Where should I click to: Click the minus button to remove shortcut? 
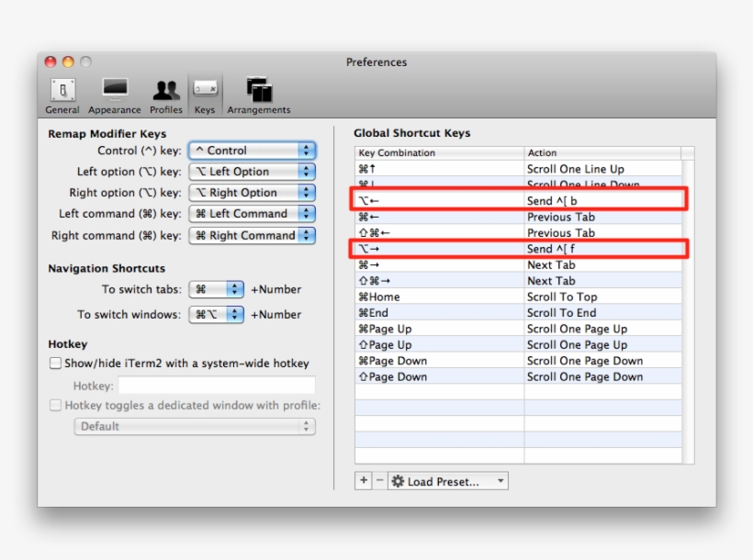tap(379, 481)
